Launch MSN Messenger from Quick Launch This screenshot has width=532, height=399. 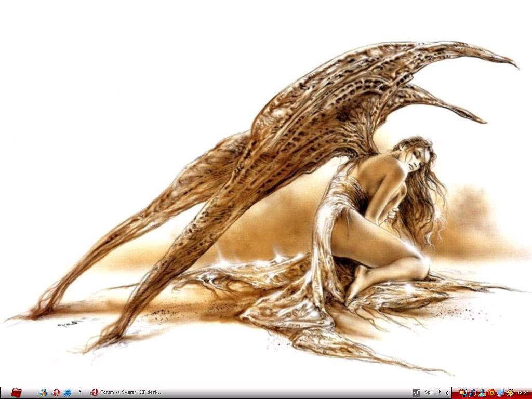tap(43, 393)
